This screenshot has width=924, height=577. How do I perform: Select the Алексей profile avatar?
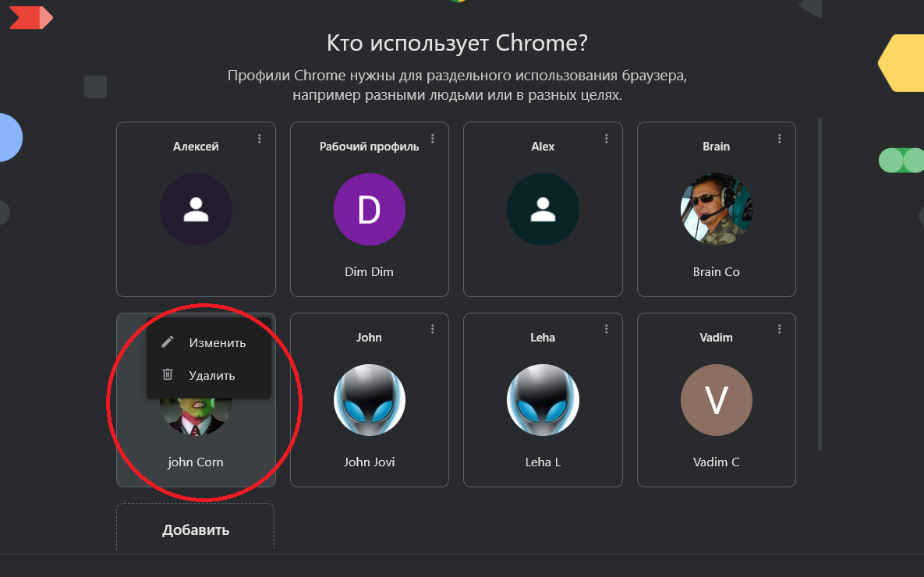196,209
